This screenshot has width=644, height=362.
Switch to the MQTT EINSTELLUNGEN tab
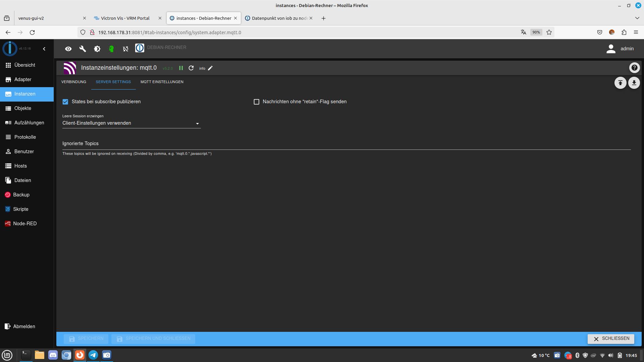point(162,82)
